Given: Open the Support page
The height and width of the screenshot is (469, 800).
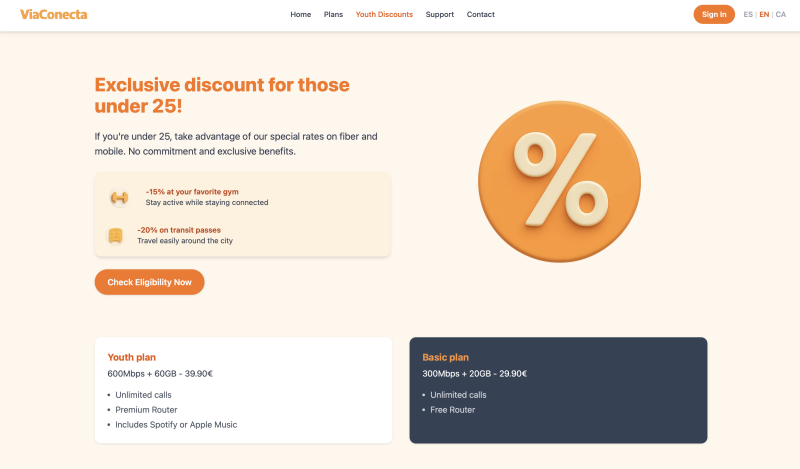Looking at the screenshot, I should 439,15.
